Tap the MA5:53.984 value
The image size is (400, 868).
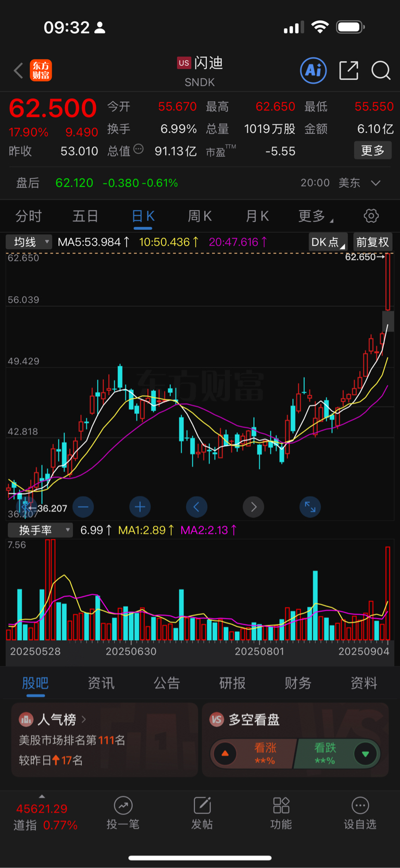pos(94,242)
